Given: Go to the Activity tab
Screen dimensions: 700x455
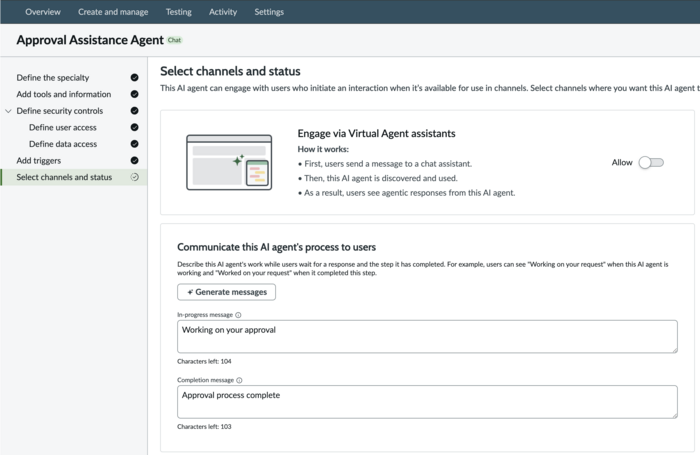Looking at the screenshot, I should [x=223, y=12].
